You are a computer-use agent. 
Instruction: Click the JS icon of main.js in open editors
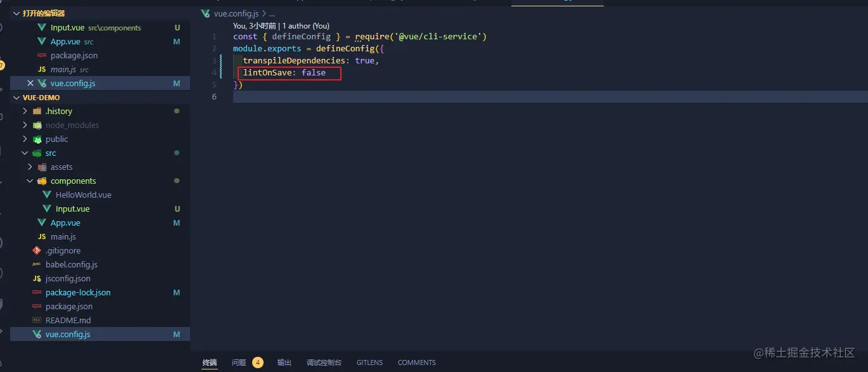pyautogui.click(x=42, y=69)
